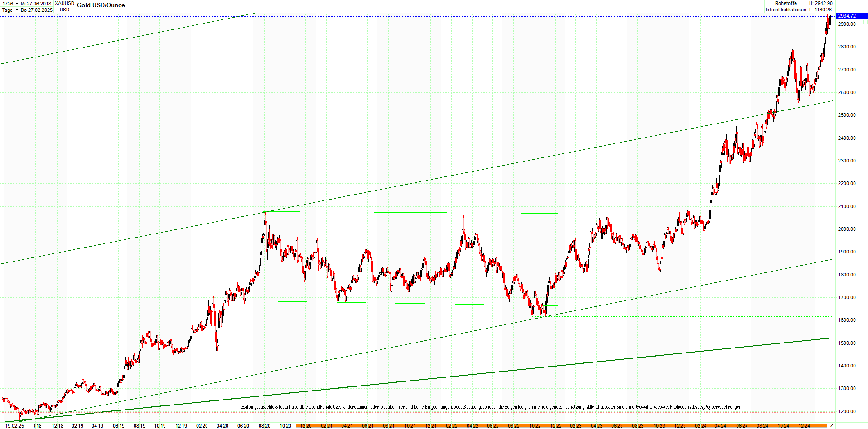Click the 08 20 date axis label
Viewport: 868px width, 429px height.
(x=265, y=426)
